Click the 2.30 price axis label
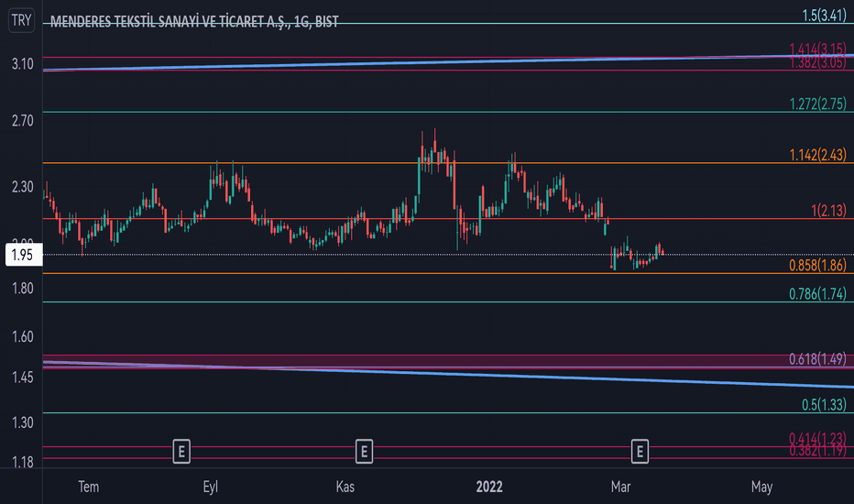 point(22,187)
